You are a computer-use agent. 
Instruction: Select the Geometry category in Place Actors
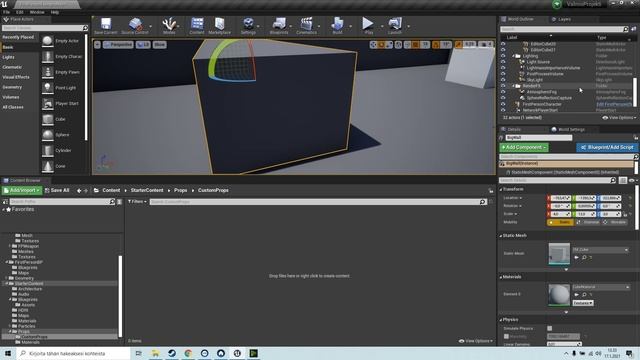click(12, 87)
